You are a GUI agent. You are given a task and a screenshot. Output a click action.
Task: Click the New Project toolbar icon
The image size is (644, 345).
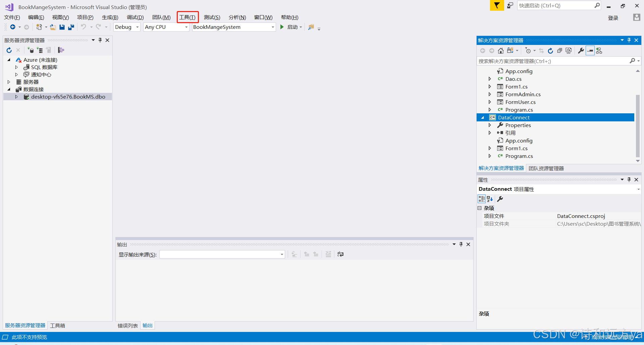coord(39,27)
